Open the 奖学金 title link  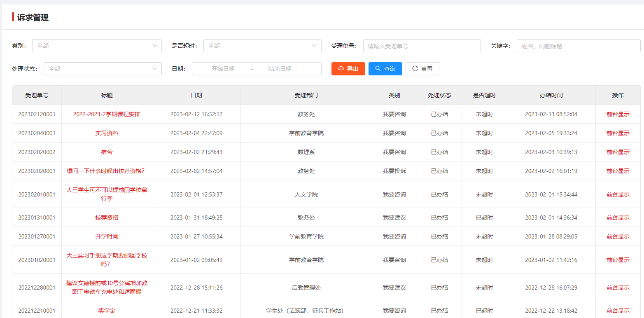[x=107, y=311]
